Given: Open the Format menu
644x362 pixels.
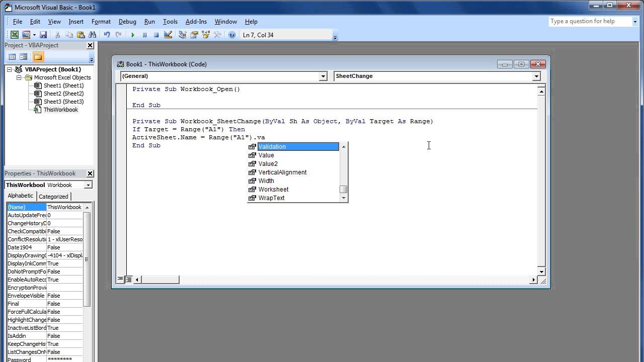Looking at the screenshot, I should coord(101,22).
